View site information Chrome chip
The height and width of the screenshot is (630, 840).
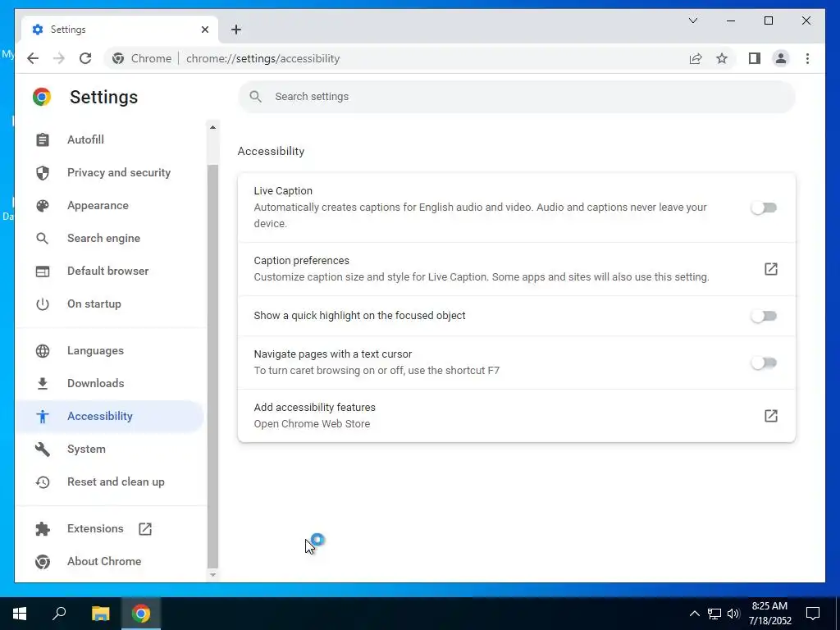(x=142, y=58)
